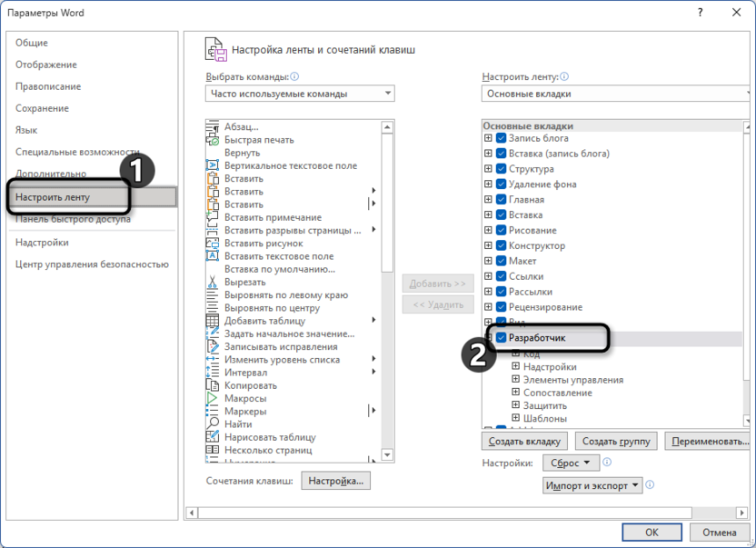Click the Найти magnifier icon
This screenshot has height=548, width=756.
click(x=213, y=424)
